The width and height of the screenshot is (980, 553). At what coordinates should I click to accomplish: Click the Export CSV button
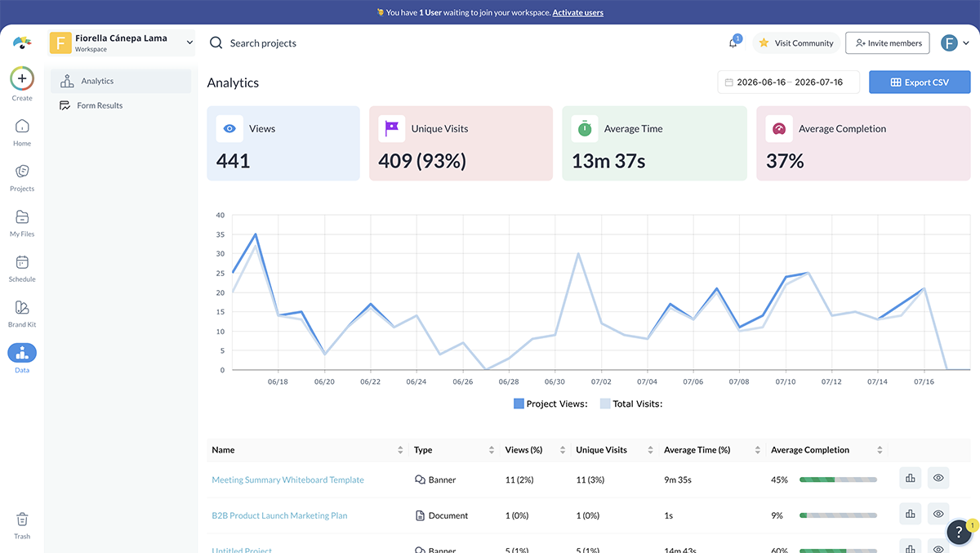(x=920, y=83)
